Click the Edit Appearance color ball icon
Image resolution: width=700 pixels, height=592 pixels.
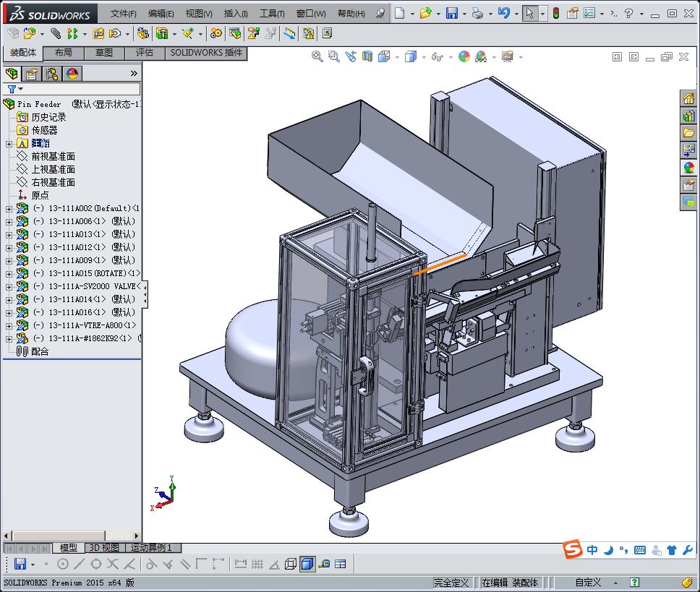464,56
